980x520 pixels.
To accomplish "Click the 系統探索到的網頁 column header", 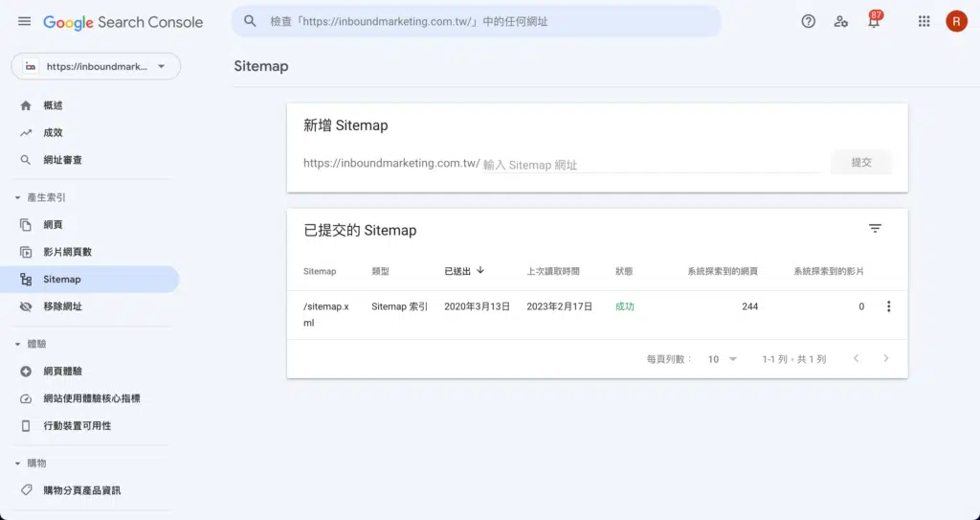I will point(723,271).
